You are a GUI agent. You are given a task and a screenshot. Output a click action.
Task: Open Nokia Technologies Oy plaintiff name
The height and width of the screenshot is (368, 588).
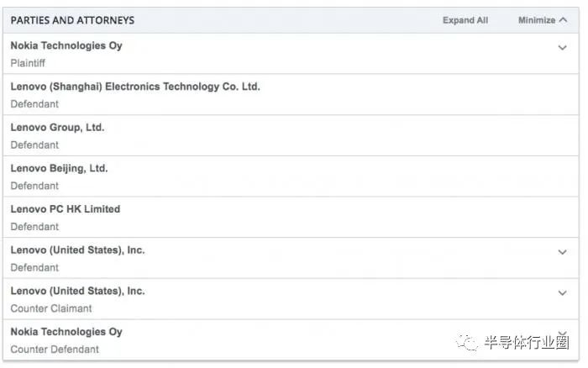pos(66,45)
